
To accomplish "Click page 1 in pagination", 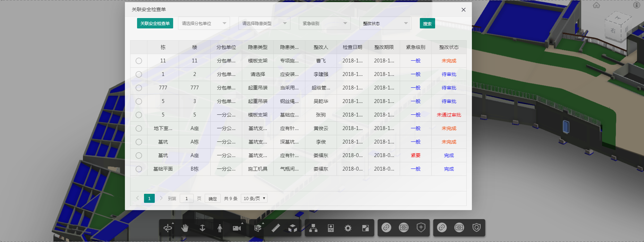I will (149, 198).
